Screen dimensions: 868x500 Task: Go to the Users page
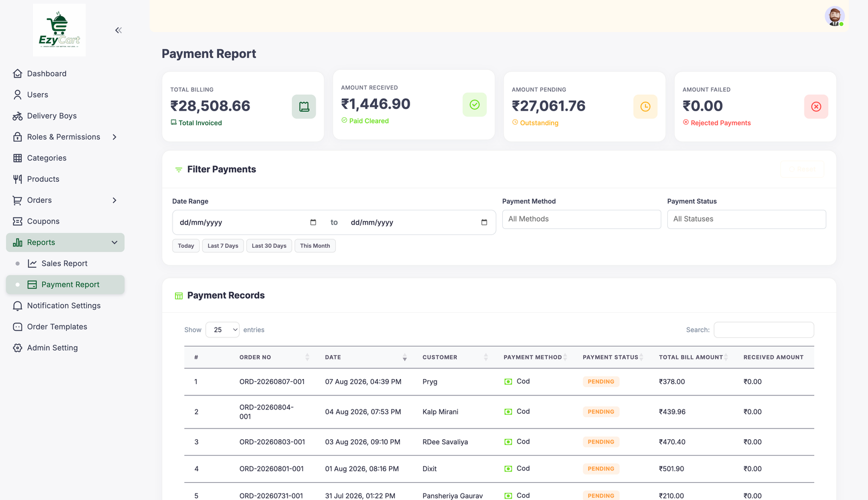pyautogui.click(x=37, y=95)
